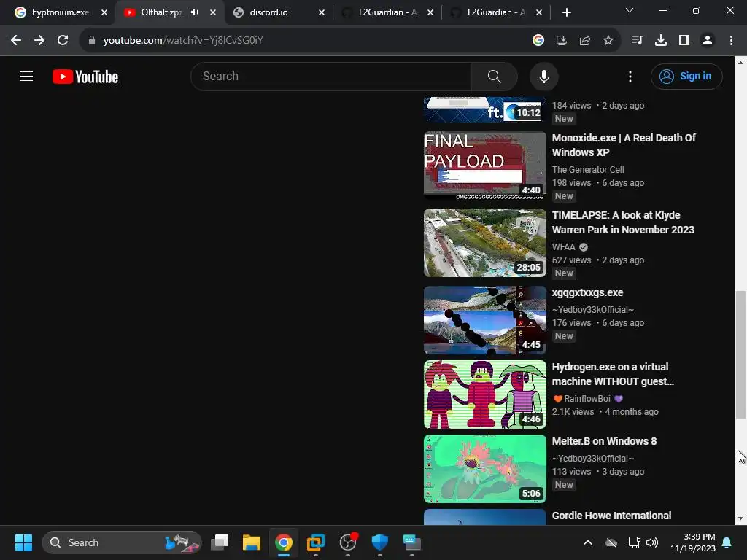Click the Hydrogen.exe cartoon thumbnail
Viewport: 747px width, 560px height.
485,394
